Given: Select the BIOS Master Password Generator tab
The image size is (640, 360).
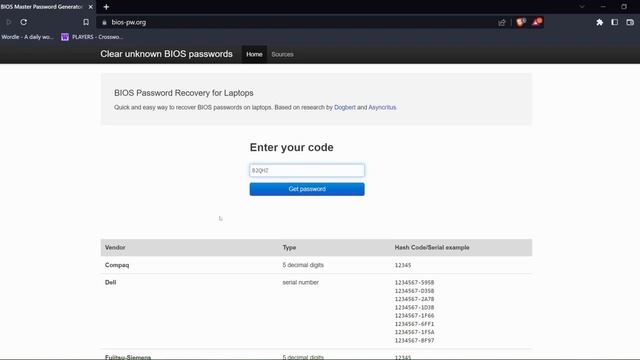Looking at the screenshot, I should (42, 7).
